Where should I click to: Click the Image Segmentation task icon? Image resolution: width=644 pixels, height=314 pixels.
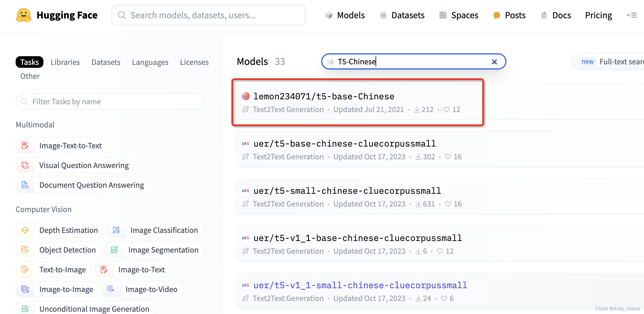114,250
